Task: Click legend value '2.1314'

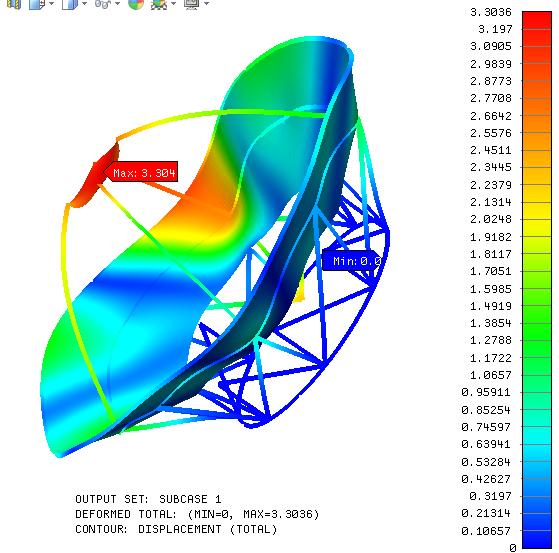Action: (491, 202)
